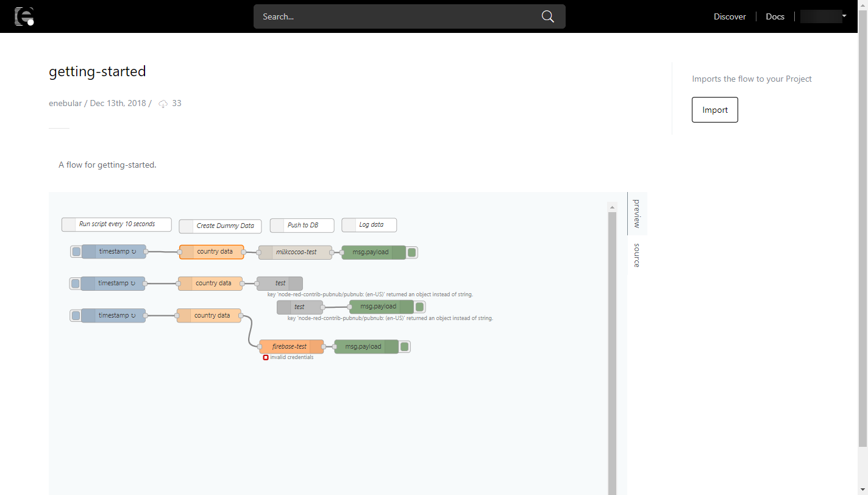Select the milkcocoa-test node

[297, 252]
